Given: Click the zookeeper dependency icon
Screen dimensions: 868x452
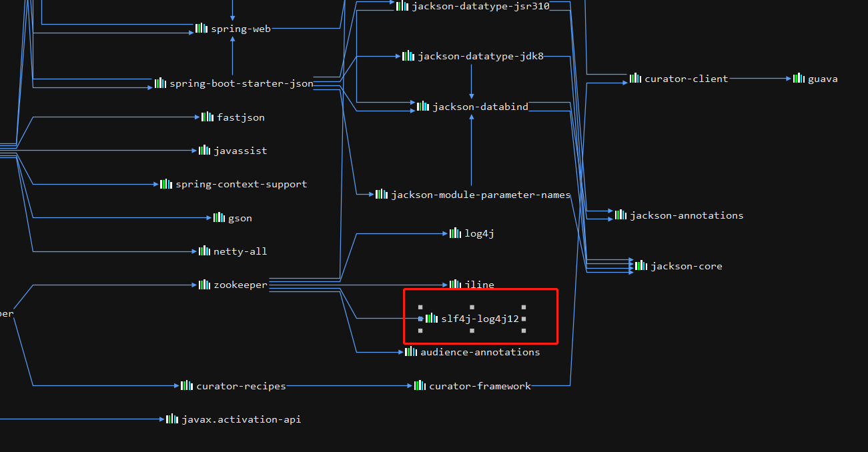Looking at the screenshot, I should 203,284.
